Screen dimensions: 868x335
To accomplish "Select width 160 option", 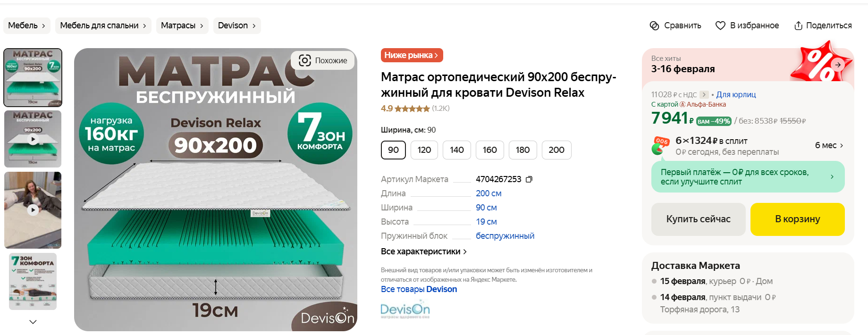I will point(489,150).
